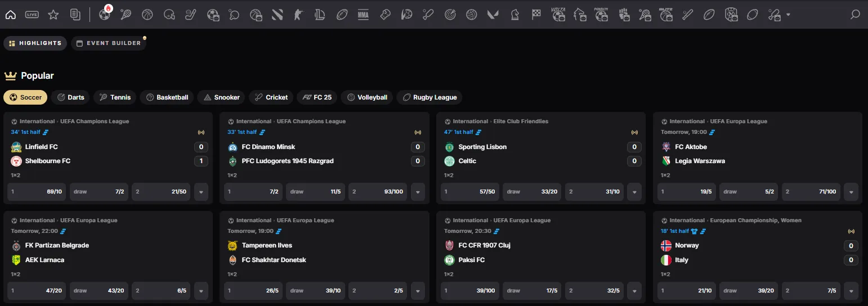Viewport: 868px width, 306px height.
Task: Open the bet slips documents icon
Action: pyautogui.click(x=75, y=15)
